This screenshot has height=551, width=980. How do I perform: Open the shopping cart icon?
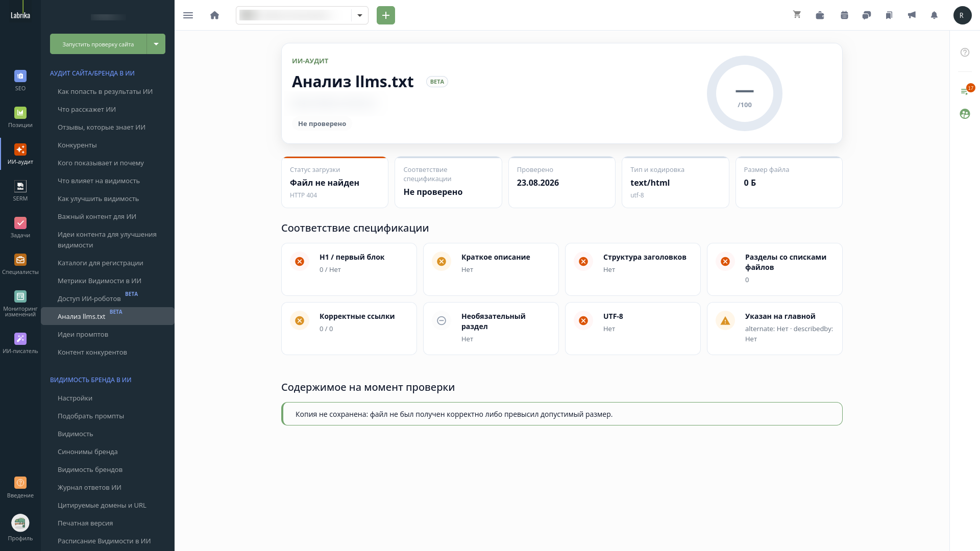click(797, 15)
